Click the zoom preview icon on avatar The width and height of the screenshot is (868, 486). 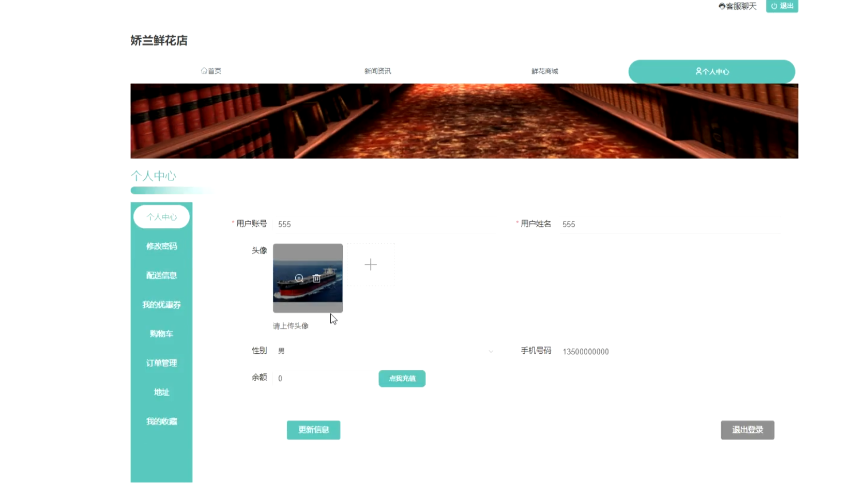[x=299, y=278]
